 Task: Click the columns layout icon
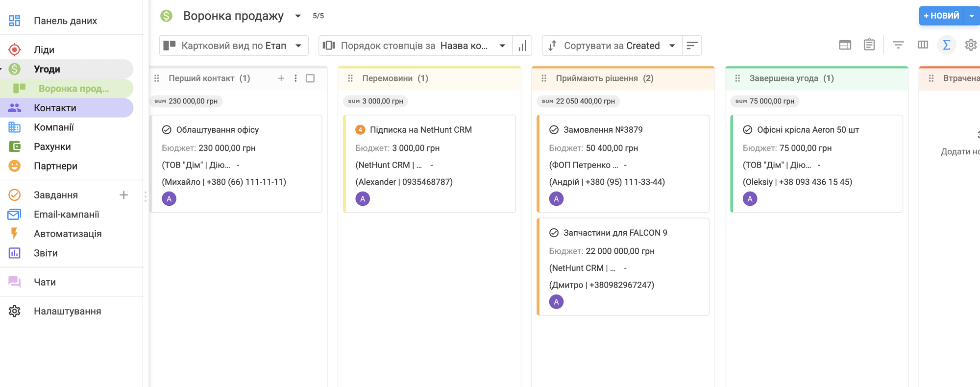[923, 45]
